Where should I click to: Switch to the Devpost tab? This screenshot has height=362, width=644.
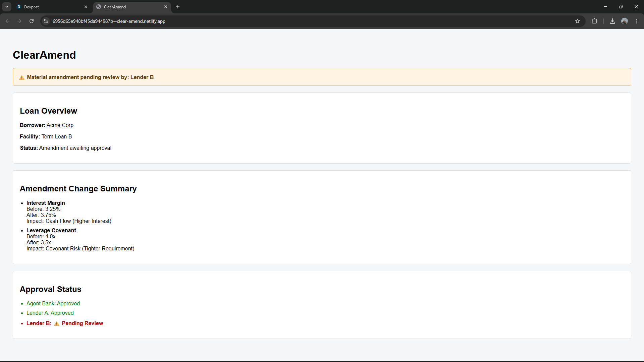coord(50,7)
